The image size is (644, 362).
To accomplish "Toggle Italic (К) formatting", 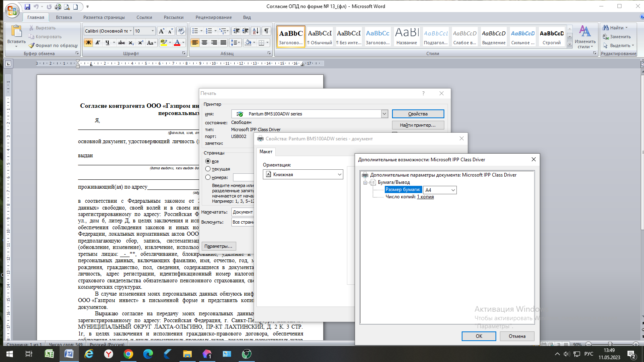I will pos(98,42).
